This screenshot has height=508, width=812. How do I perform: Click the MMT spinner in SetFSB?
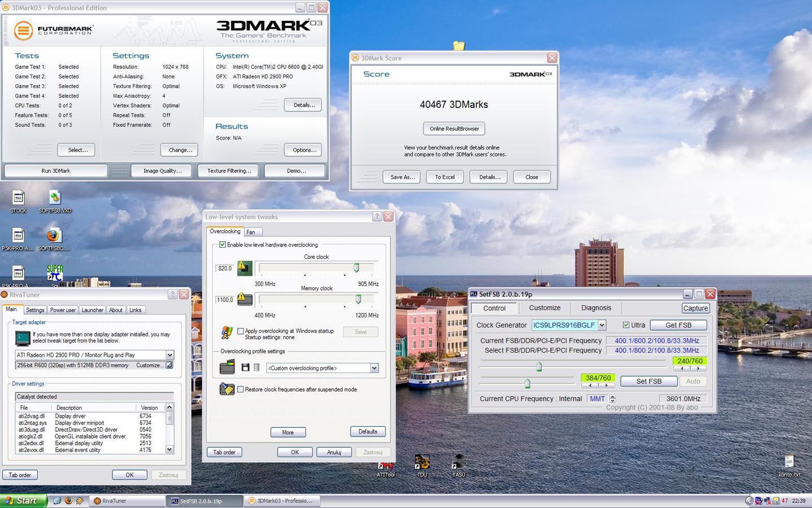pyautogui.click(x=612, y=398)
